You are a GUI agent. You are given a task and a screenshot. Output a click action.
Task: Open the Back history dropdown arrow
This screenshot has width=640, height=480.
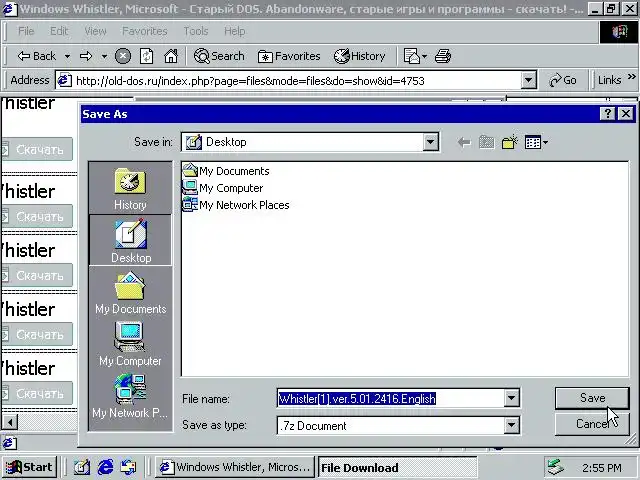(67, 56)
